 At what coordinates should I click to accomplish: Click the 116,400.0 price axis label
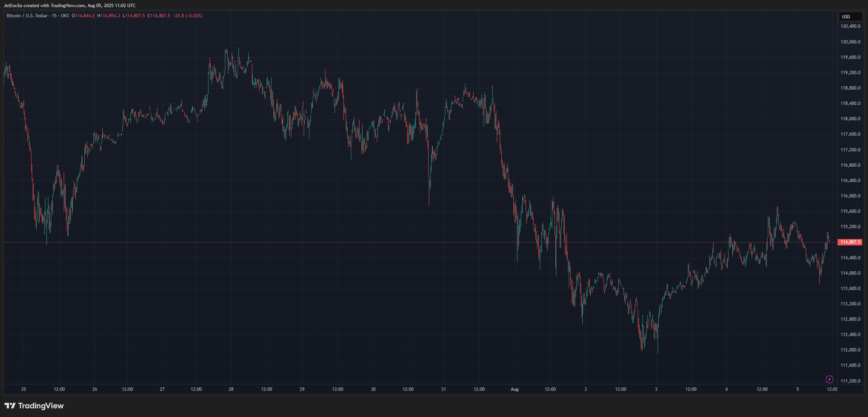[x=850, y=181]
